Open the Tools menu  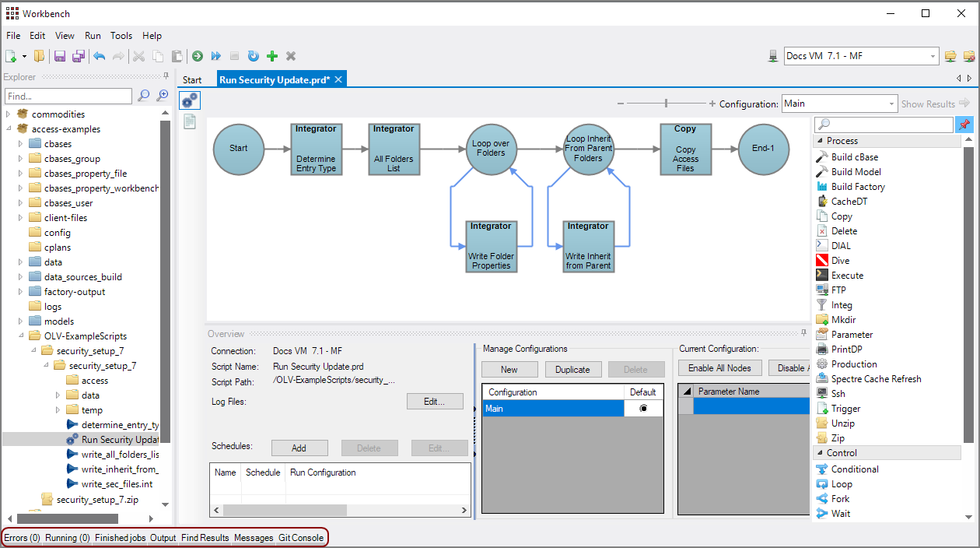click(x=121, y=36)
